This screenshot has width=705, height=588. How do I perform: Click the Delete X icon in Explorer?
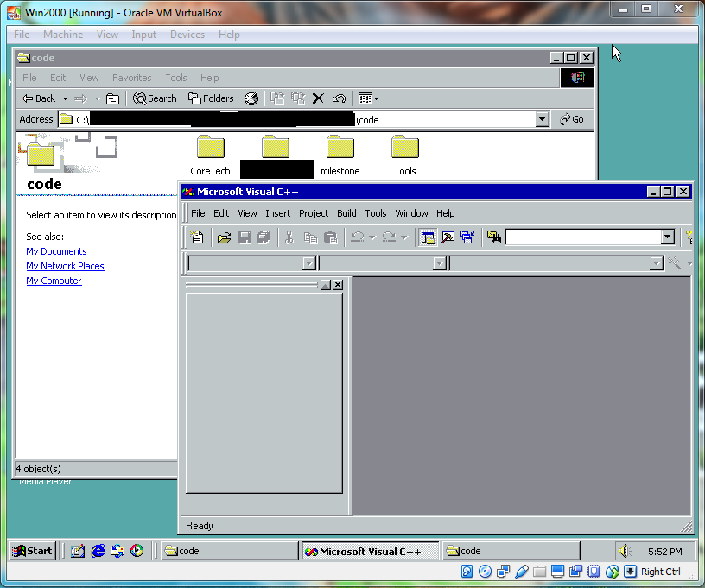click(318, 98)
